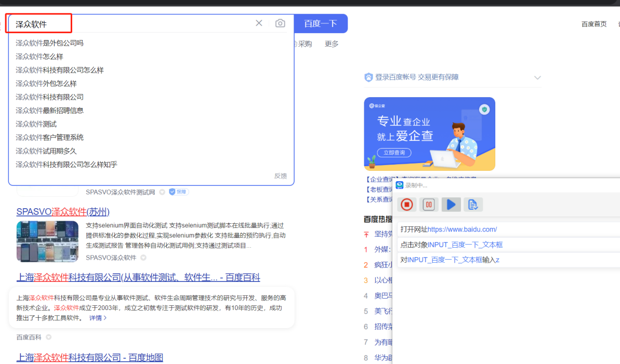Pause the recording in recorder panel

pyautogui.click(x=429, y=205)
